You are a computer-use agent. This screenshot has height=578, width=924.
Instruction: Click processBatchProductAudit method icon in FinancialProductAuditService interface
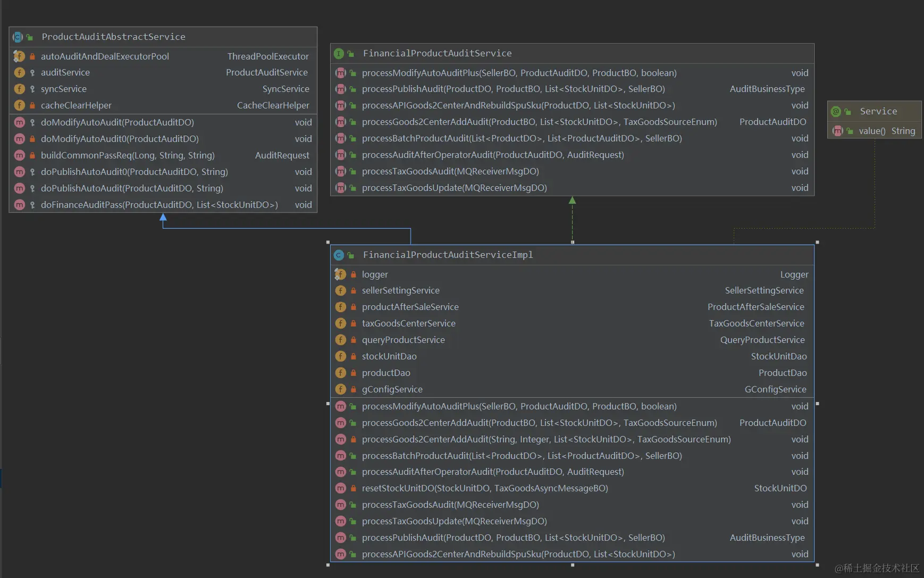tap(340, 138)
